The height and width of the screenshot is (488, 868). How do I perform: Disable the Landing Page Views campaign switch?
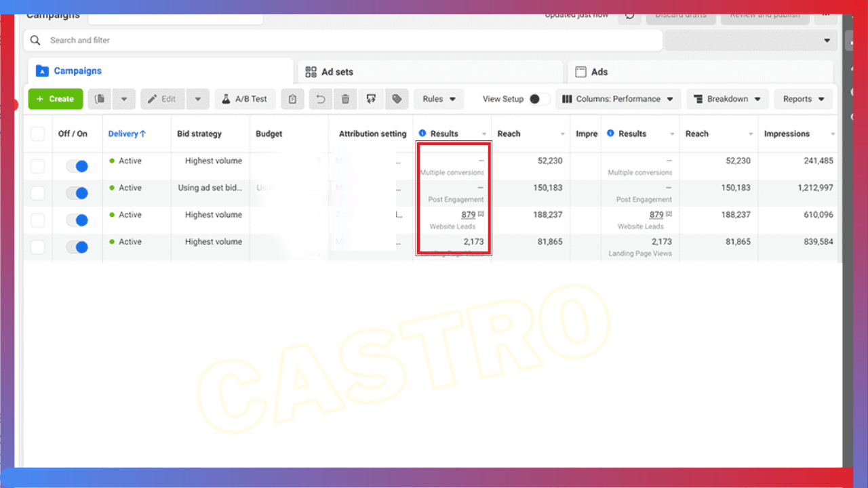(77, 247)
